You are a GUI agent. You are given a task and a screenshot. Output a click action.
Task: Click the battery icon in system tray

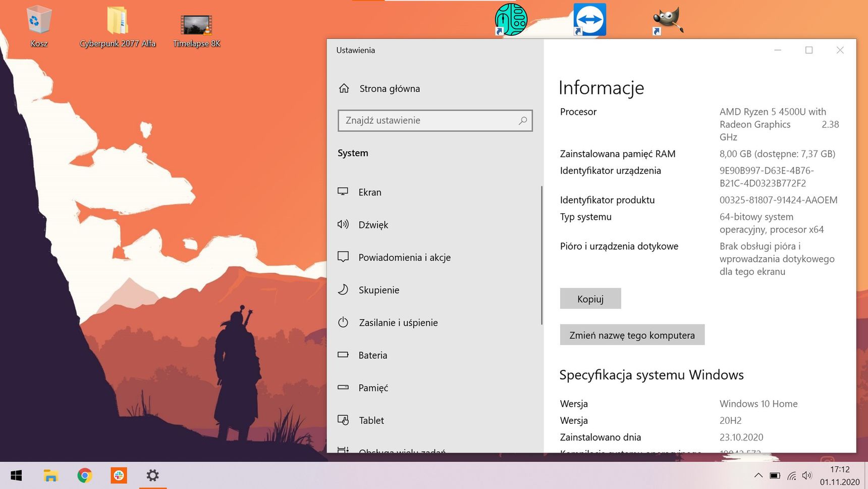(x=775, y=475)
